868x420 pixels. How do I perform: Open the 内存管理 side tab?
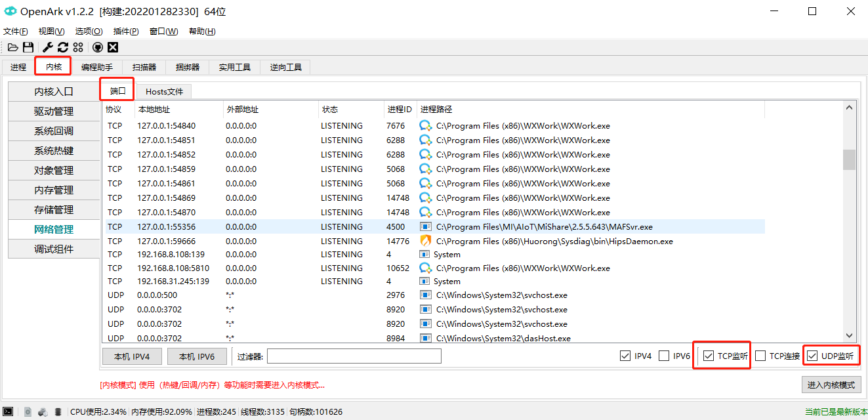pyautogui.click(x=54, y=190)
